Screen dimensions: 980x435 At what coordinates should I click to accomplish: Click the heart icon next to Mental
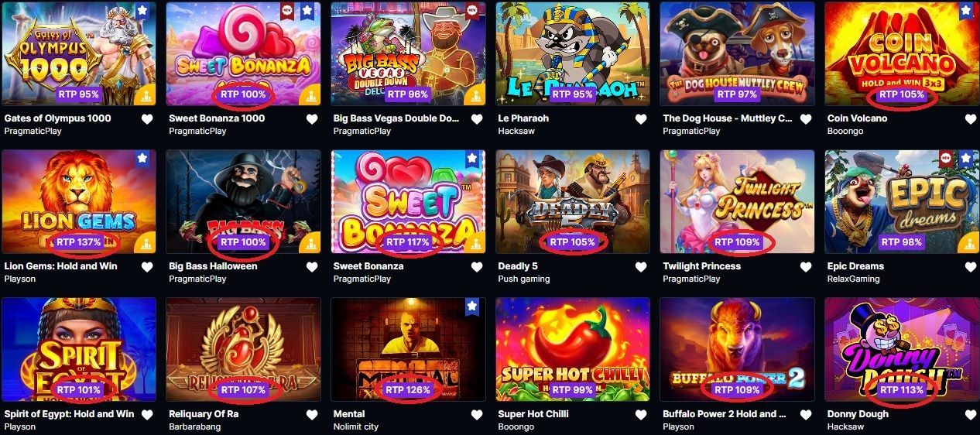tap(477, 415)
